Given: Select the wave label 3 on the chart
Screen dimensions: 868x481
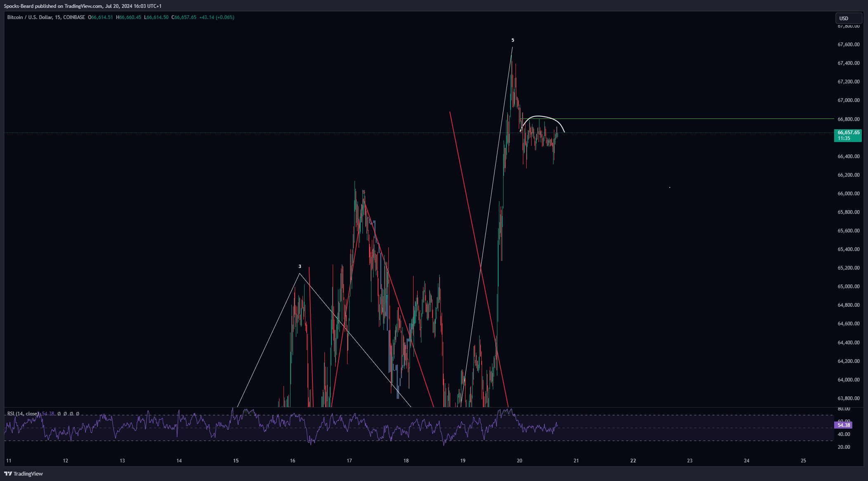Looking at the screenshot, I should pos(300,266).
